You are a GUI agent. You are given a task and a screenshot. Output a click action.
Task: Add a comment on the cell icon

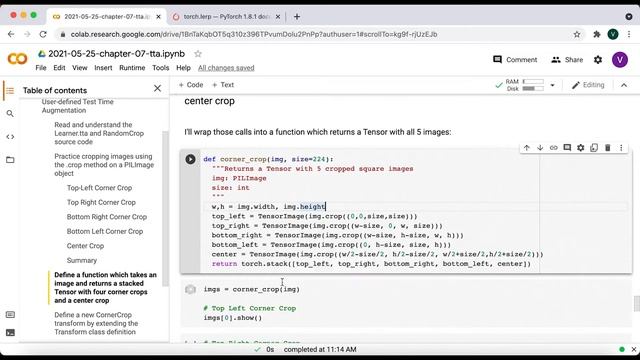coord(567,148)
